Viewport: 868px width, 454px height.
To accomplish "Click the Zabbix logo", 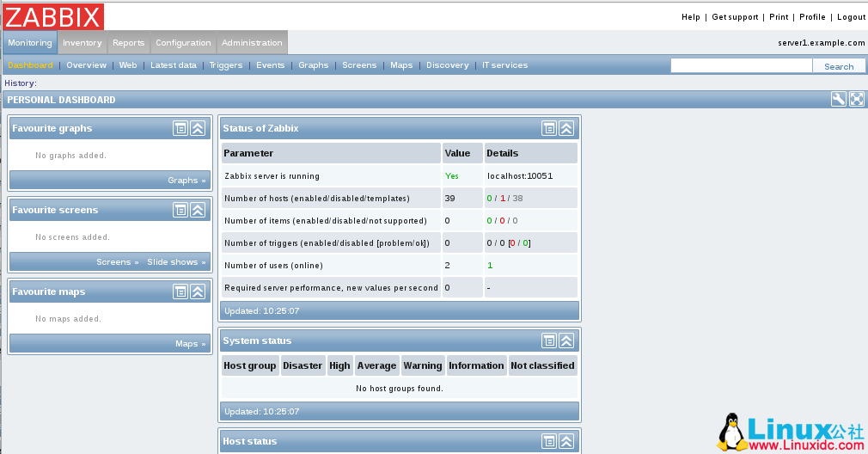I will 53,17.
